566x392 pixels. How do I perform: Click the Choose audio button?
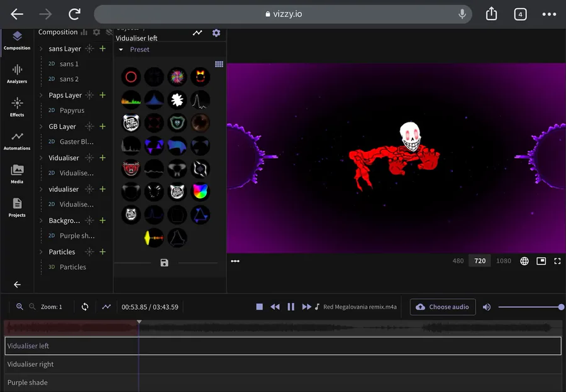pos(443,307)
